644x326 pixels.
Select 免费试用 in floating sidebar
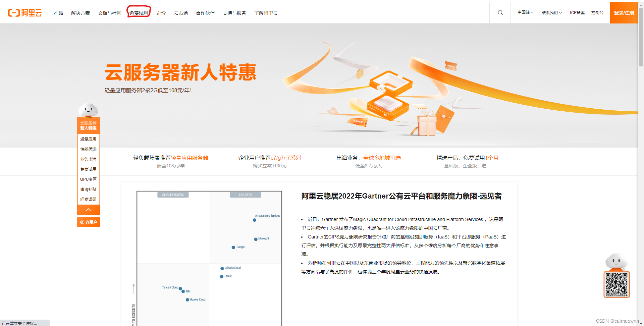coord(88,169)
